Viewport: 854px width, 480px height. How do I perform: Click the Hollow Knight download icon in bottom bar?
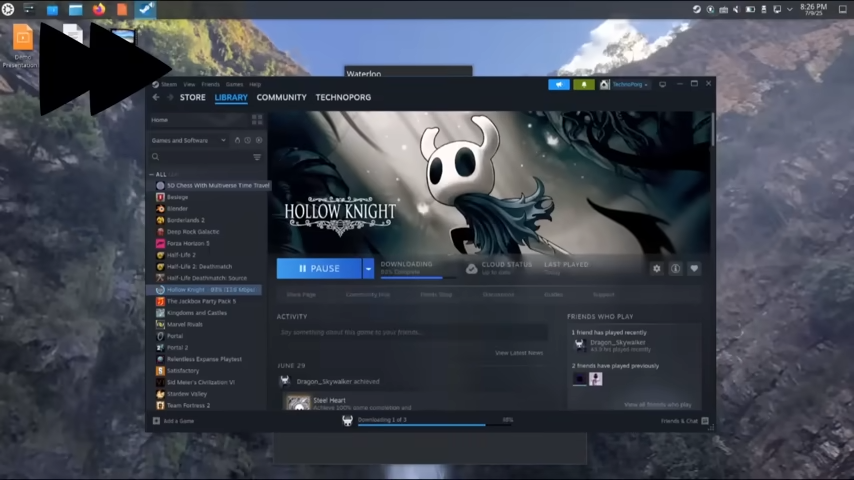(x=347, y=421)
